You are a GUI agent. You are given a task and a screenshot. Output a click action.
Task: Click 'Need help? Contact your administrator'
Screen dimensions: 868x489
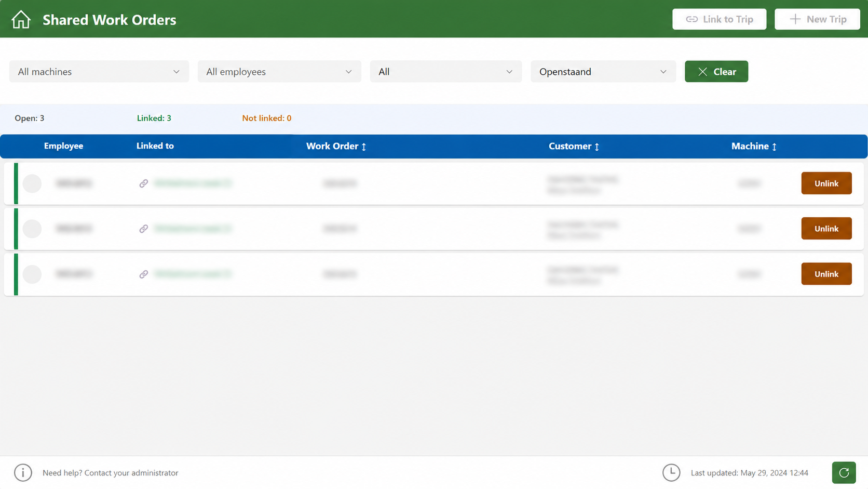pos(111,473)
